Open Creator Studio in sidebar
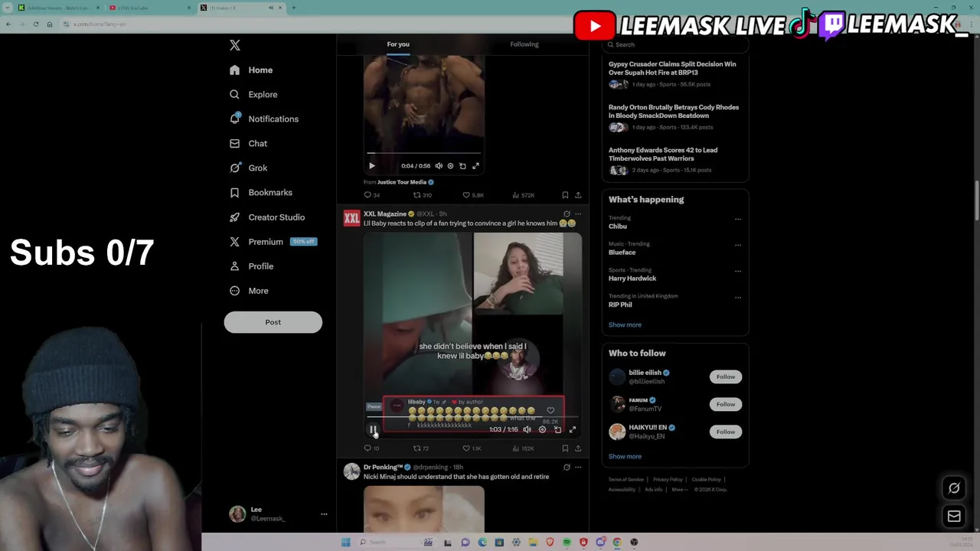This screenshot has height=551, width=980. point(268,217)
